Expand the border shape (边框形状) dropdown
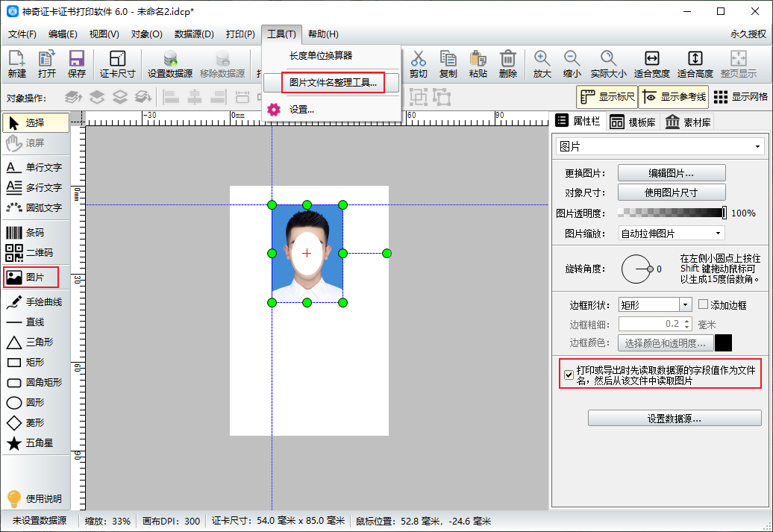 click(685, 304)
